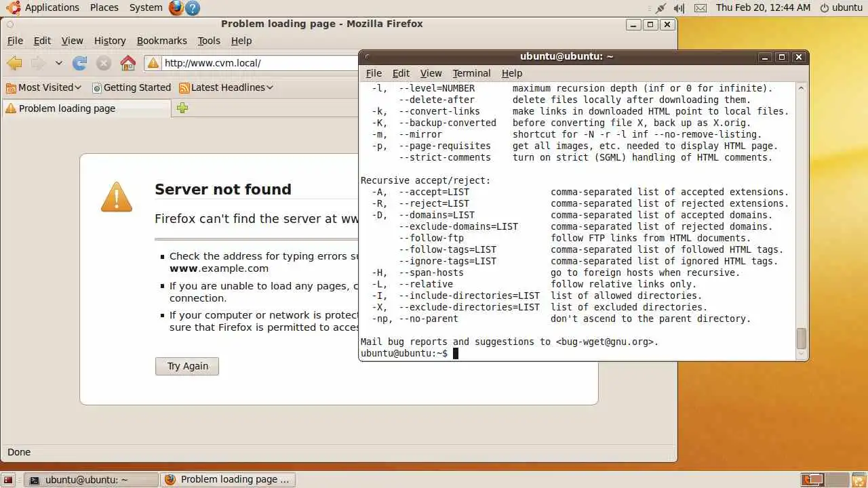The image size is (868, 488).
Task: Click Firefox Back arrow button
Action: click(x=14, y=63)
